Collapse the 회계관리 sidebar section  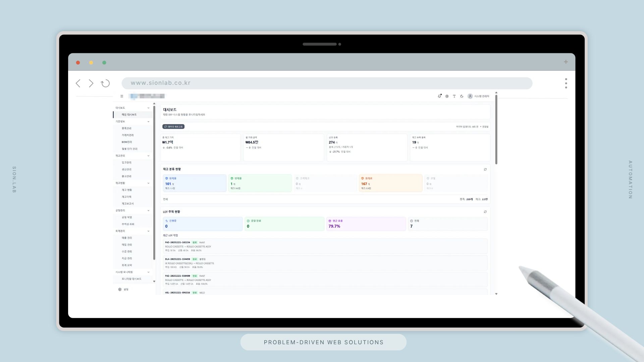click(x=148, y=231)
